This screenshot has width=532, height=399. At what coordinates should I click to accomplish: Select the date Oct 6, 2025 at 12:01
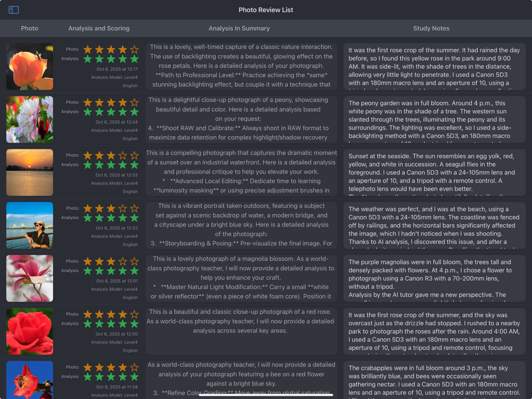click(117, 281)
